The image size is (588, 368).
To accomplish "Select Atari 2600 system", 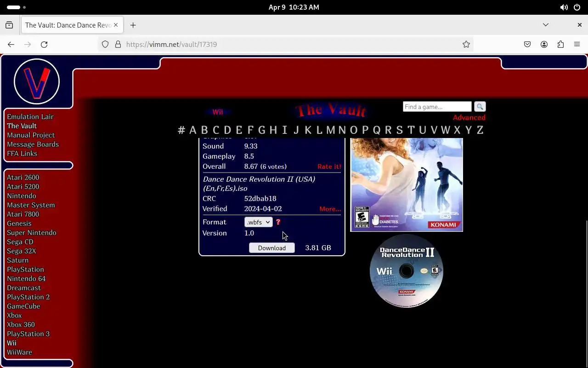I will coord(23,177).
